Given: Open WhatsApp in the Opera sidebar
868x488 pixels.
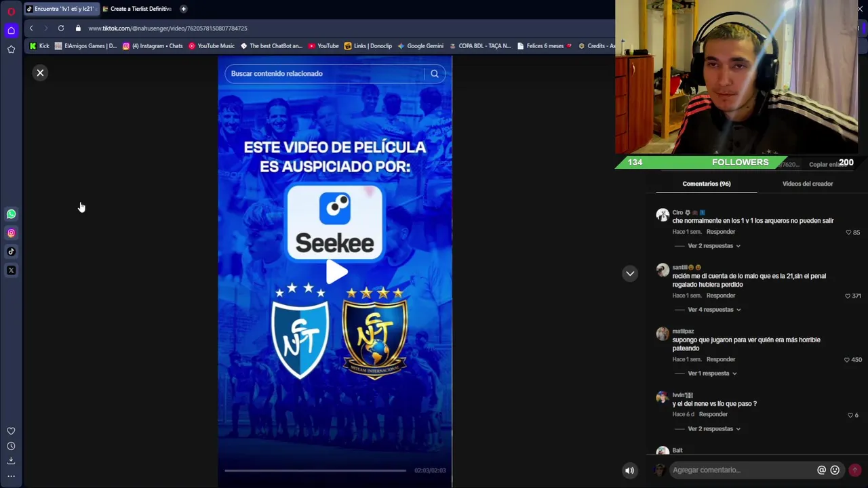Looking at the screenshot, I should tap(11, 214).
